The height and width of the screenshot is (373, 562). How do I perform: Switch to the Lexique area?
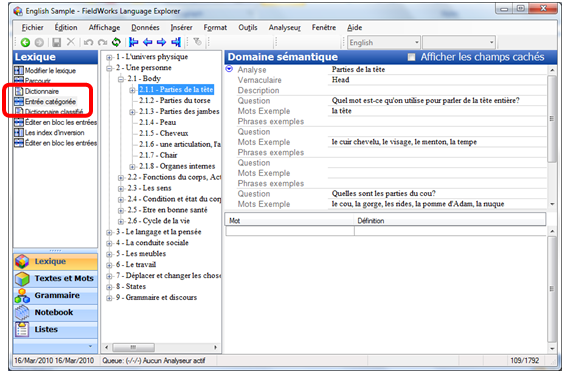pos(56,262)
